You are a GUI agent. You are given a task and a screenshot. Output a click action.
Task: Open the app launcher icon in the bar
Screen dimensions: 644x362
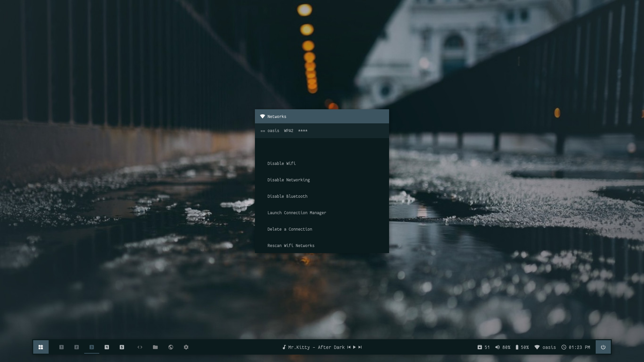click(41, 347)
